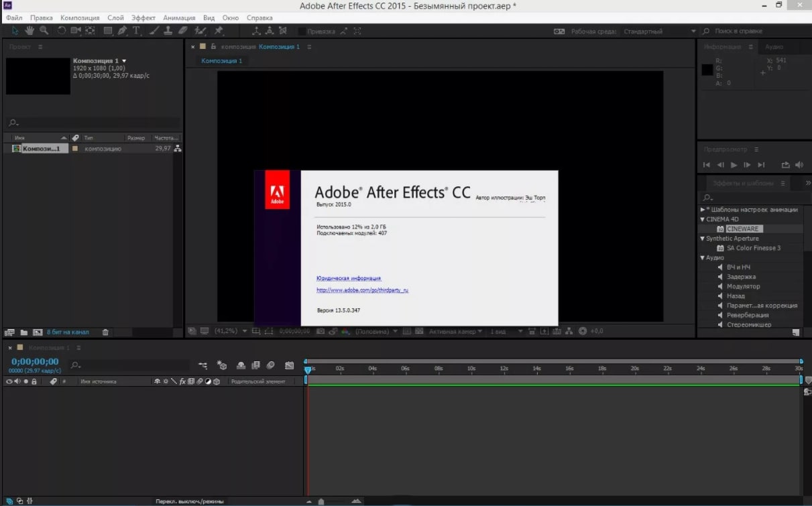Click the Interpret Footage icon in Project panel

(9, 332)
